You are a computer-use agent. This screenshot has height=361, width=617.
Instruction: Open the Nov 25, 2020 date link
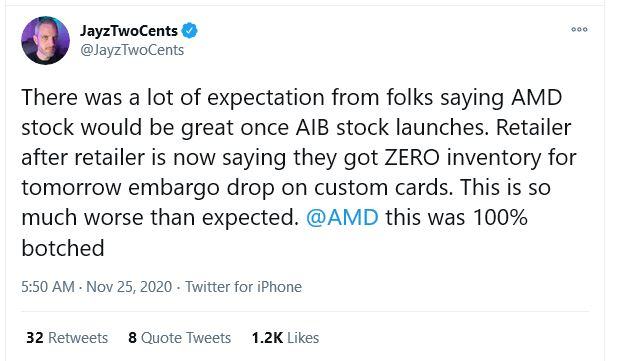(x=129, y=287)
